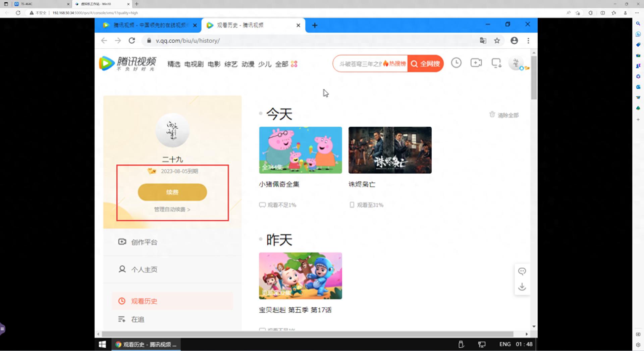This screenshot has height=351, width=644.
Task: Click the floating app download arrow icon
Action: point(522,287)
